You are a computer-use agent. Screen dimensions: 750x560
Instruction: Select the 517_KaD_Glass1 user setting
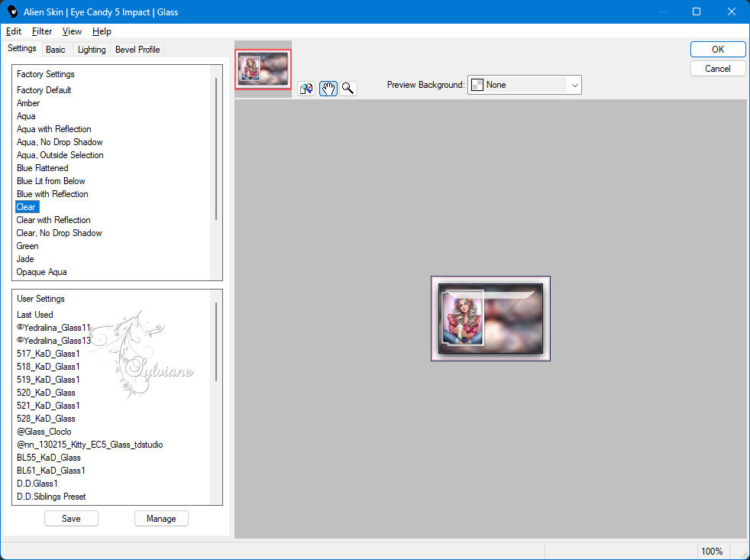[x=48, y=353]
